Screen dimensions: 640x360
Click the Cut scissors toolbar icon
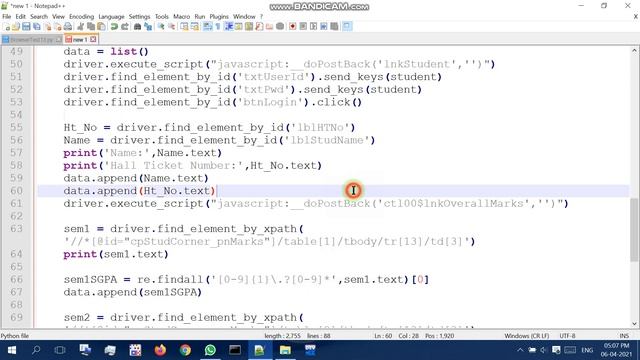point(80,27)
